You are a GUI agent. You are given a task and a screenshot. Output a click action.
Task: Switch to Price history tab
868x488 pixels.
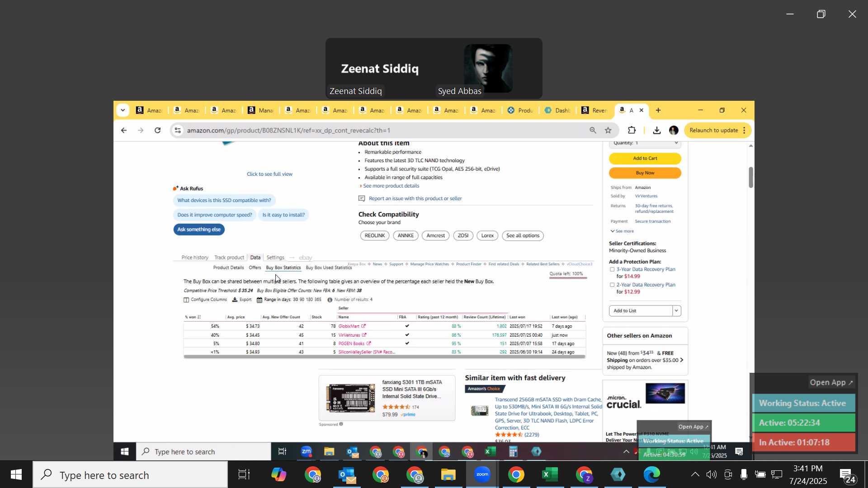point(195,258)
